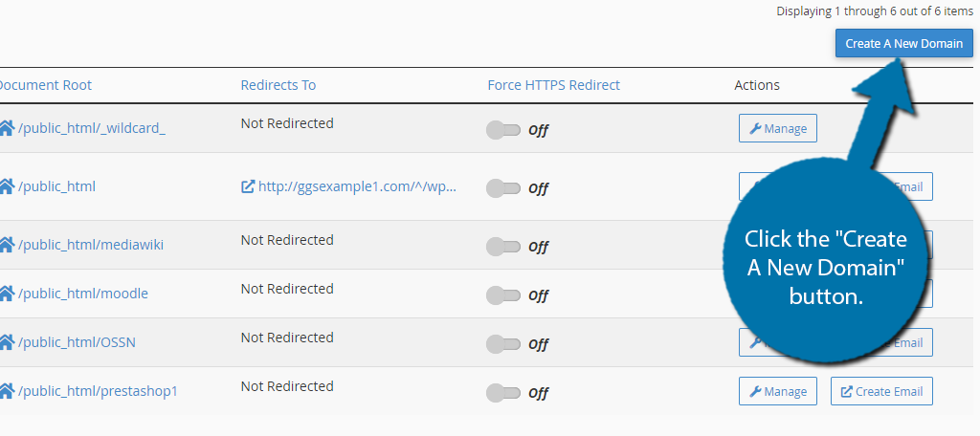Toggle Force HTTPS for moodle row
The width and height of the screenshot is (980, 436).
point(503,295)
